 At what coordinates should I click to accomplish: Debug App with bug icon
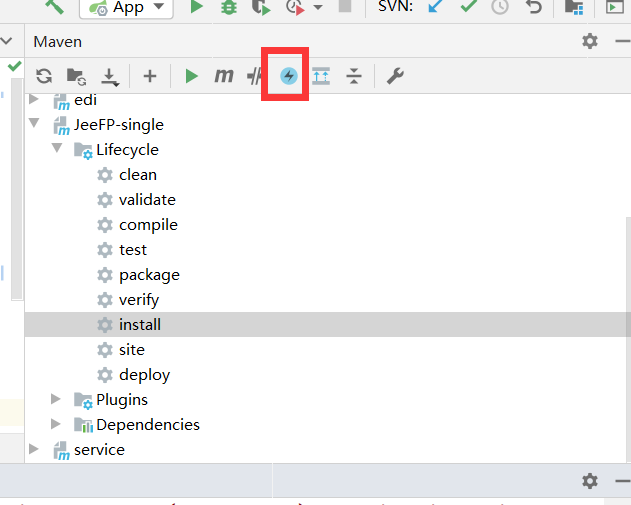tap(229, 7)
